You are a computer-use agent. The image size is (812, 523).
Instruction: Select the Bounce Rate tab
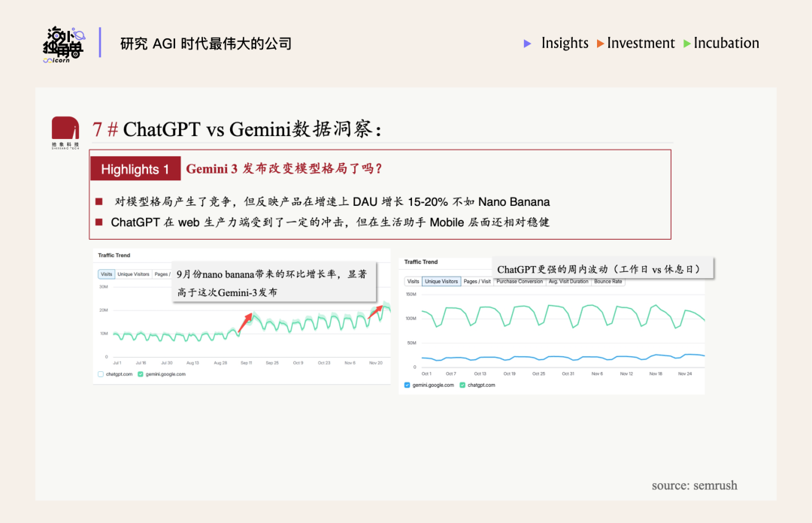click(607, 282)
